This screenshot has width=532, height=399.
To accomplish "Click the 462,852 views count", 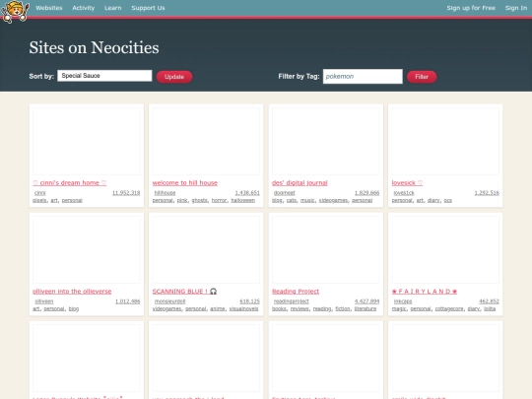I will pos(489,300).
